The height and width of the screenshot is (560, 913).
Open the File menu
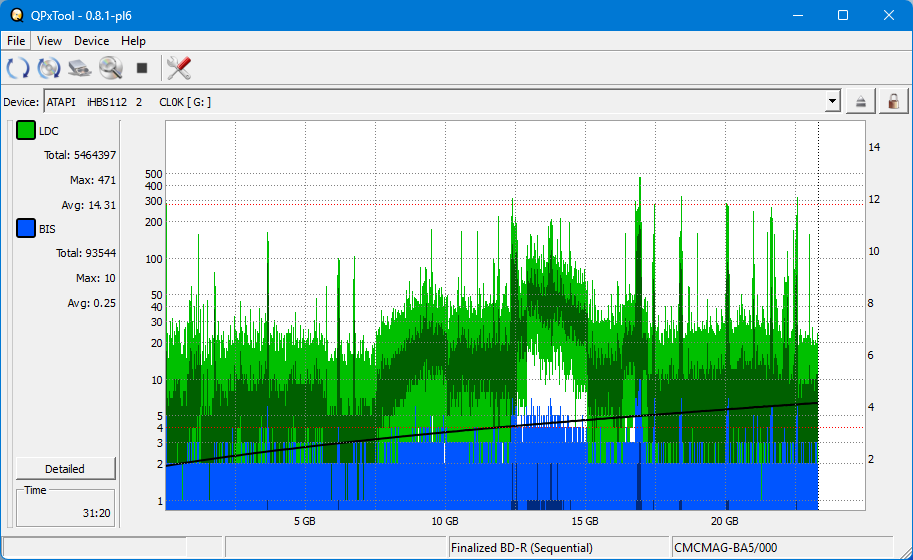coord(16,41)
